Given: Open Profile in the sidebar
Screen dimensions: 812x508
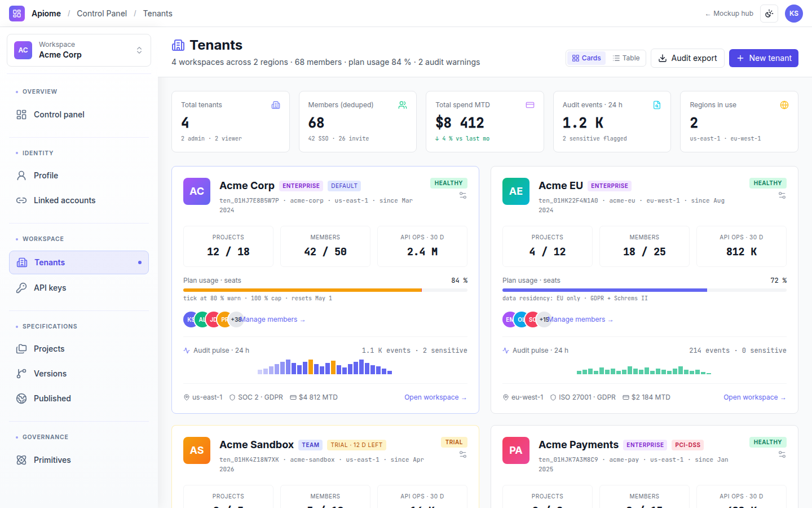Looking at the screenshot, I should click(x=79, y=176).
